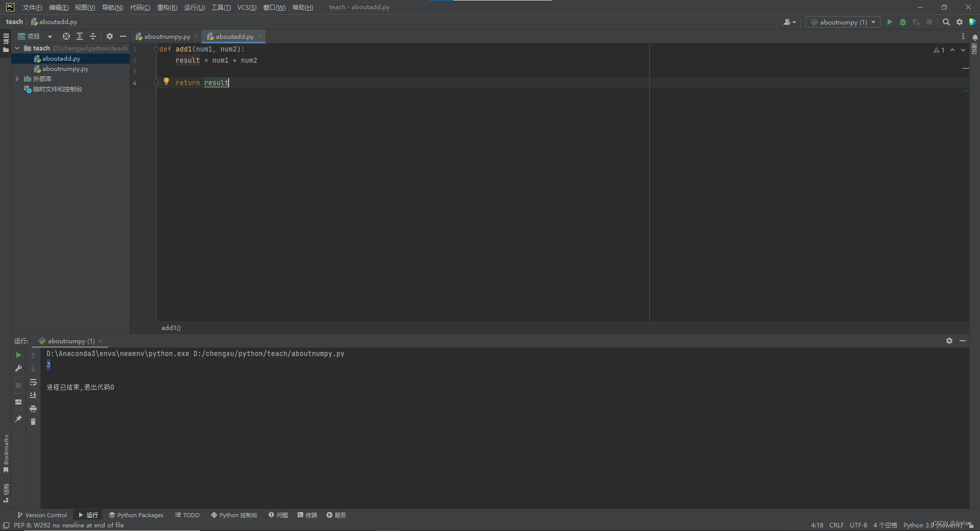Open Python Packages tool window
The width and height of the screenshot is (980, 531).
[x=136, y=515]
